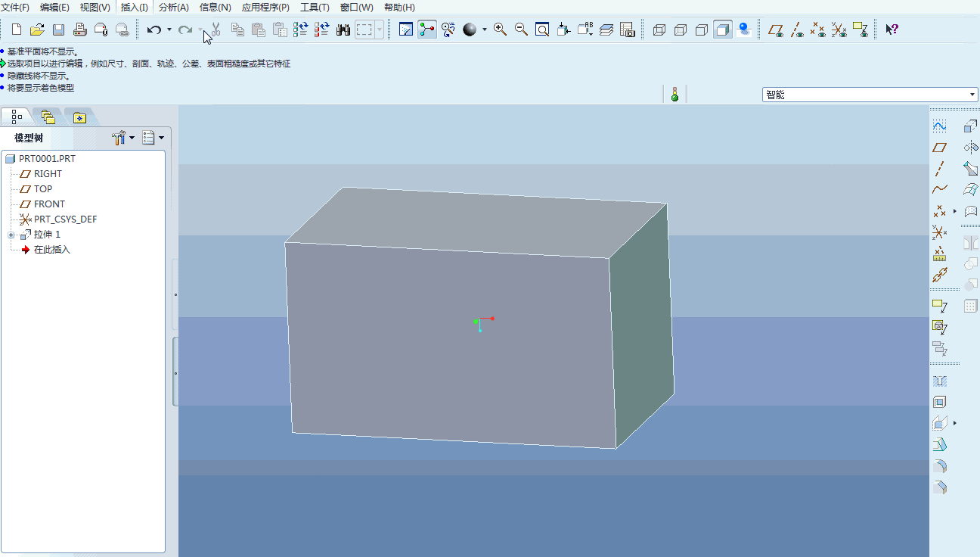This screenshot has width=980, height=557.
Task: Select the Pattern tool
Action: click(x=971, y=307)
